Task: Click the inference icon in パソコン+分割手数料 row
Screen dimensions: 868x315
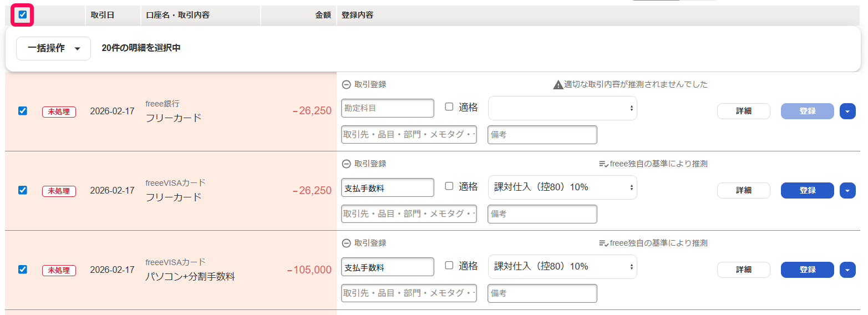Action: [x=603, y=243]
